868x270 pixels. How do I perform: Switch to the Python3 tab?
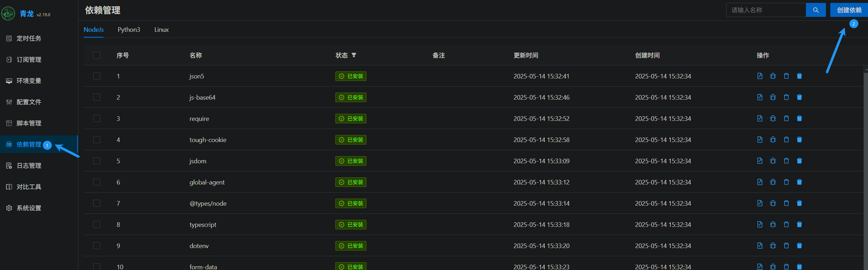tap(129, 30)
